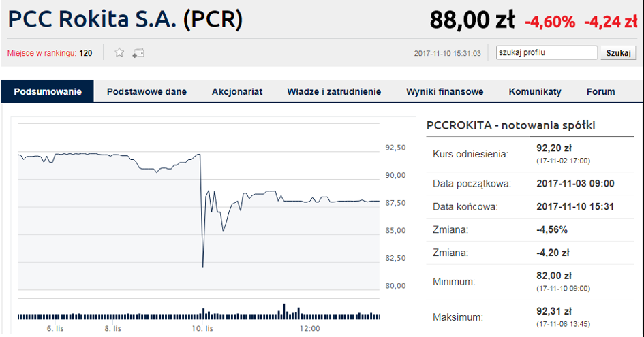
Task: Switch to the Forum tab
Action: 600,91
